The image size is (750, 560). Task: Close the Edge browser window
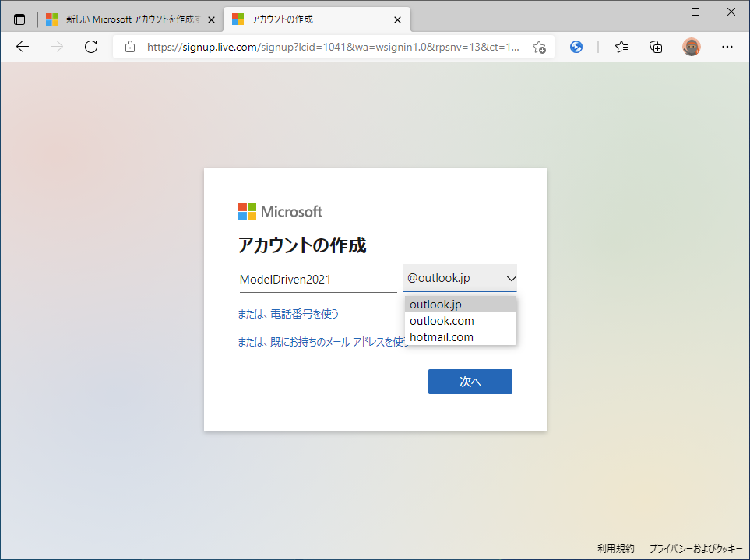tap(731, 12)
